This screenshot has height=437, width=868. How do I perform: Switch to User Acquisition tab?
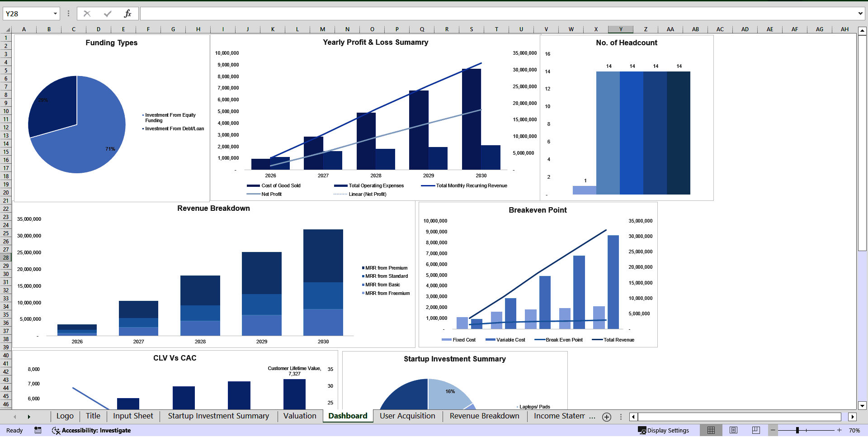point(407,416)
